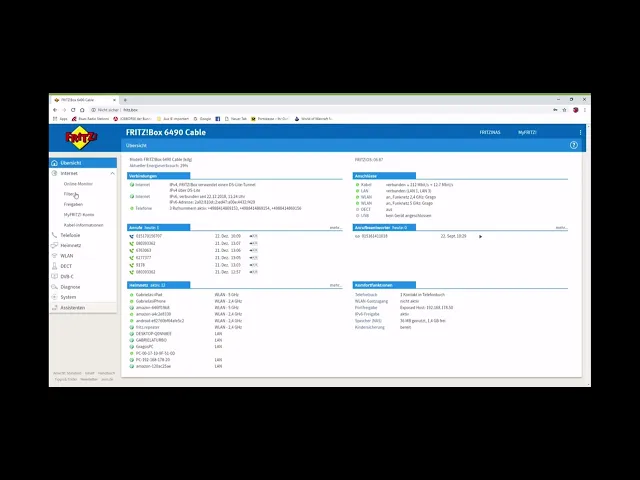Image resolution: width=640 pixels, height=480 pixels.
Task: Open the Neuer Tab bookmark
Action: (236, 119)
